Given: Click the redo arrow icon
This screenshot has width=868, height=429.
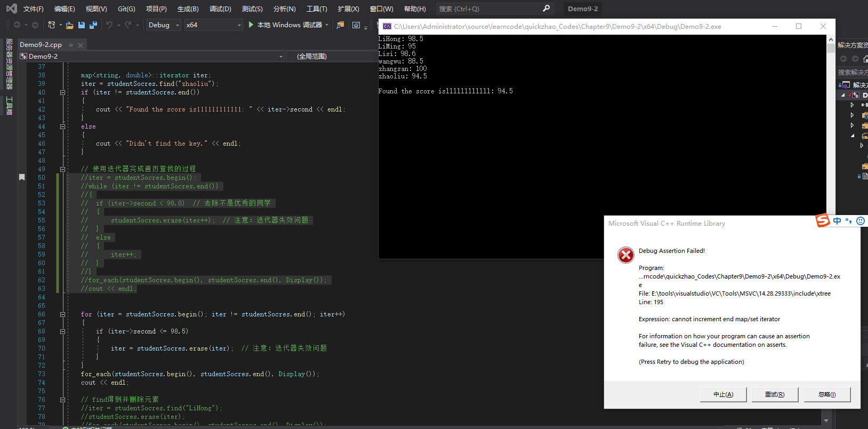Looking at the screenshot, I should (128, 25).
